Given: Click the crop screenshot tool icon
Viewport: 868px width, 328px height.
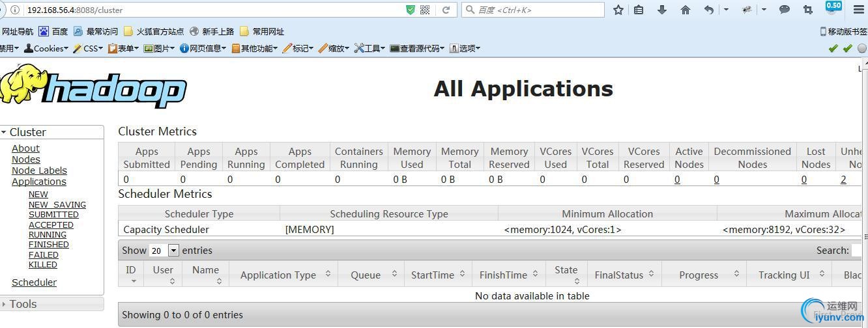Looking at the screenshot, I should click(x=808, y=10).
